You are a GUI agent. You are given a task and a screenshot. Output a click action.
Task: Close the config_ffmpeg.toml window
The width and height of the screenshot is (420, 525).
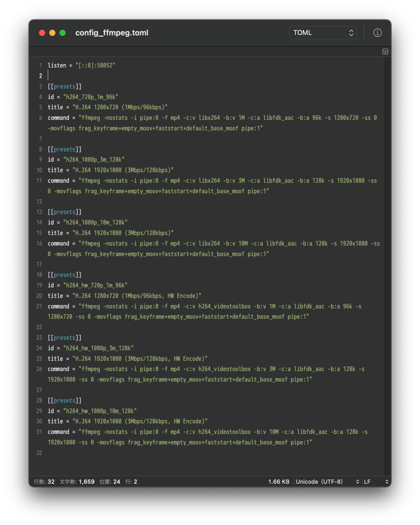pos(42,33)
